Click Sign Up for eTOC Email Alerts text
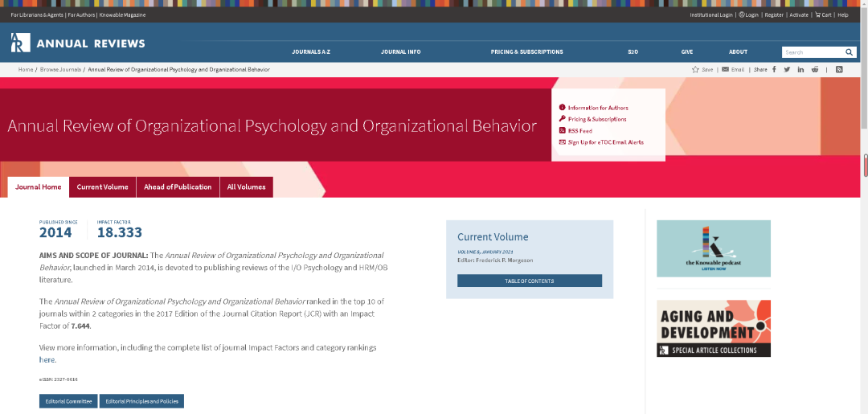 606,142
